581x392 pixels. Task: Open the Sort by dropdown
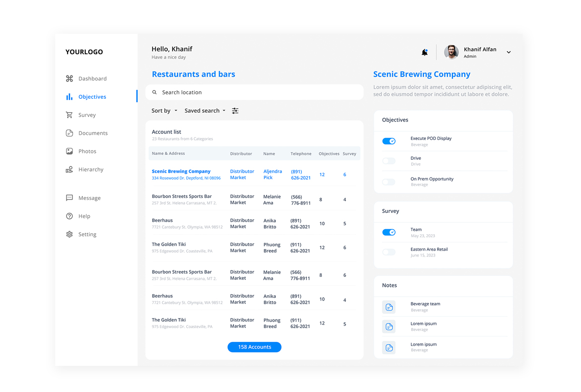(x=164, y=111)
